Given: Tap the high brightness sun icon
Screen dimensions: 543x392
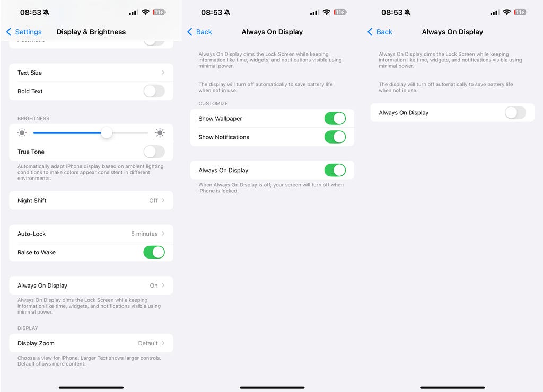Looking at the screenshot, I should pyautogui.click(x=160, y=133).
